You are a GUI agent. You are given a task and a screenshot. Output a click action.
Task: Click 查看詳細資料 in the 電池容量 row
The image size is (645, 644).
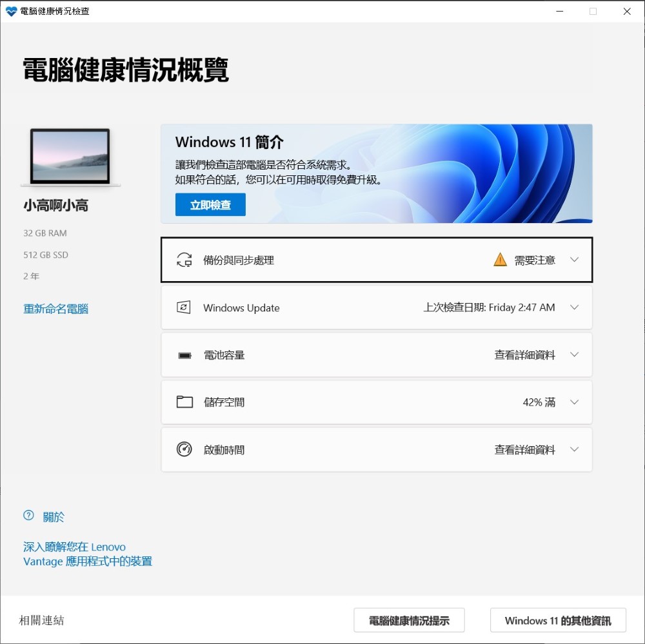click(524, 355)
